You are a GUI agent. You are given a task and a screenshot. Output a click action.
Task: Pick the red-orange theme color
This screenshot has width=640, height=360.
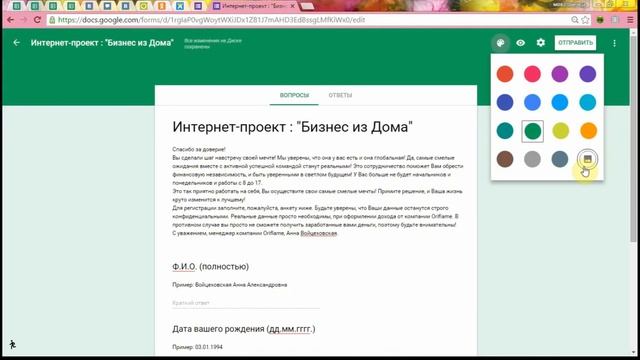tap(505, 74)
